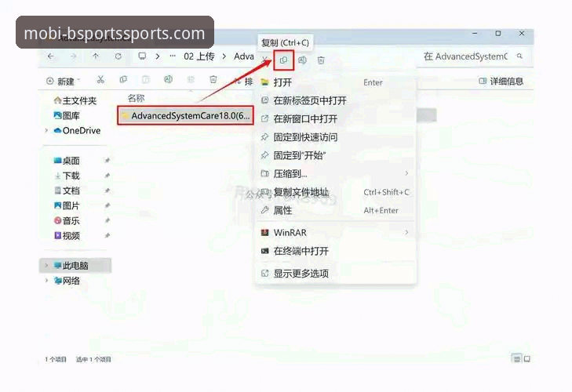Open the 压缩到 submenu arrow

point(406,173)
